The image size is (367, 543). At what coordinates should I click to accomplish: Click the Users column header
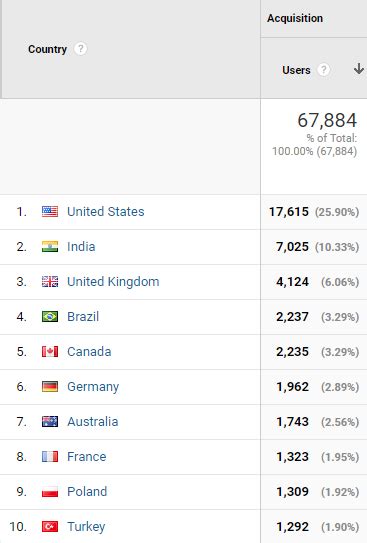pos(296,70)
